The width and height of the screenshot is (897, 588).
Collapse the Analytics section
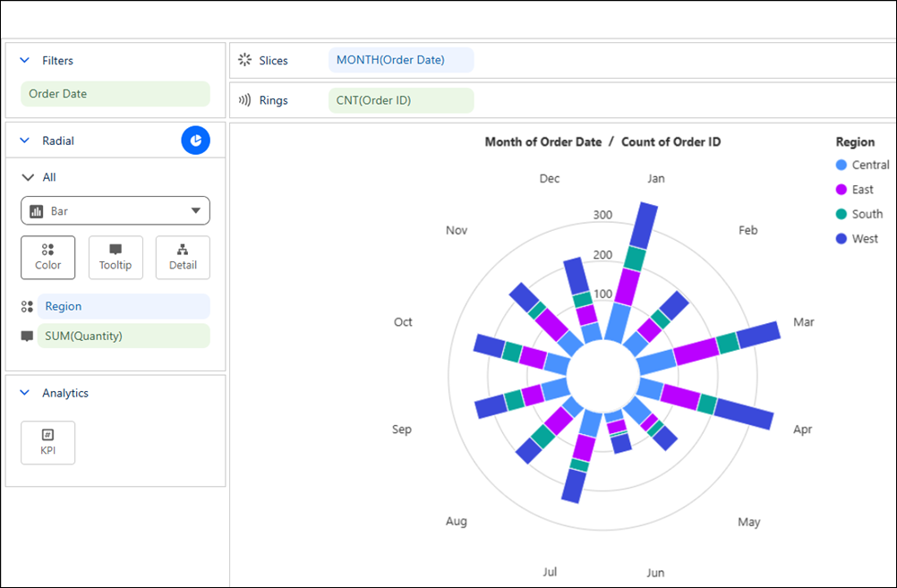point(24,392)
